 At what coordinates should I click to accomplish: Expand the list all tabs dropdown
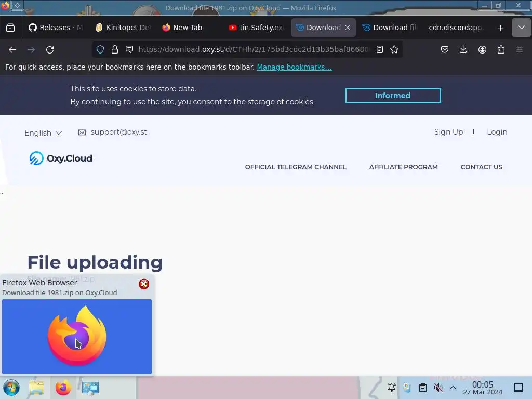[x=522, y=28]
